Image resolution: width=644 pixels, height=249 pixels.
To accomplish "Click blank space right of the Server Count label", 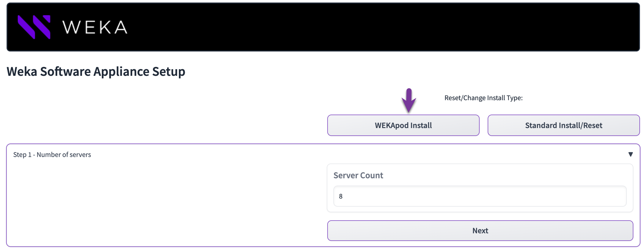I will coord(503,176).
